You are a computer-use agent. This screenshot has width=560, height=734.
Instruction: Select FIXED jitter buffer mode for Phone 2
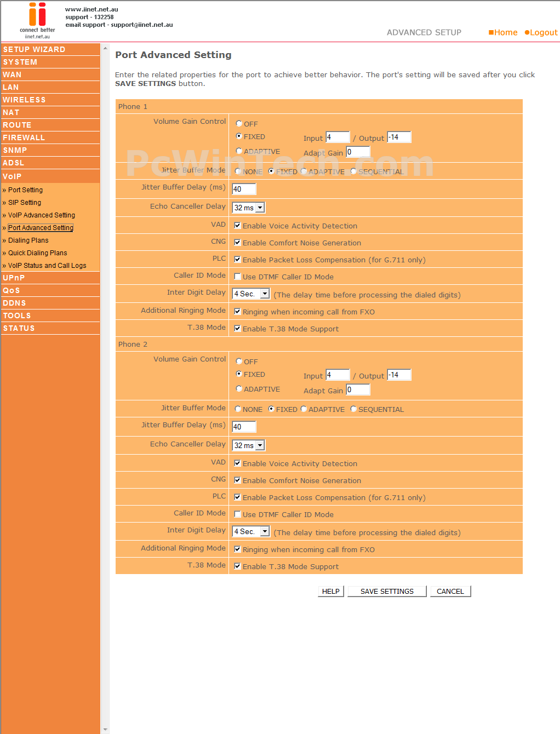coord(271,409)
